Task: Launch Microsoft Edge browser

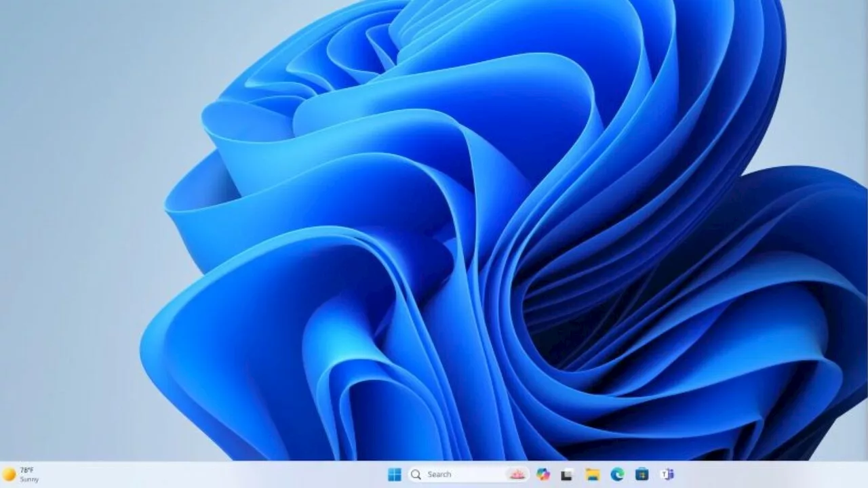Action: [x=617, y=474]
